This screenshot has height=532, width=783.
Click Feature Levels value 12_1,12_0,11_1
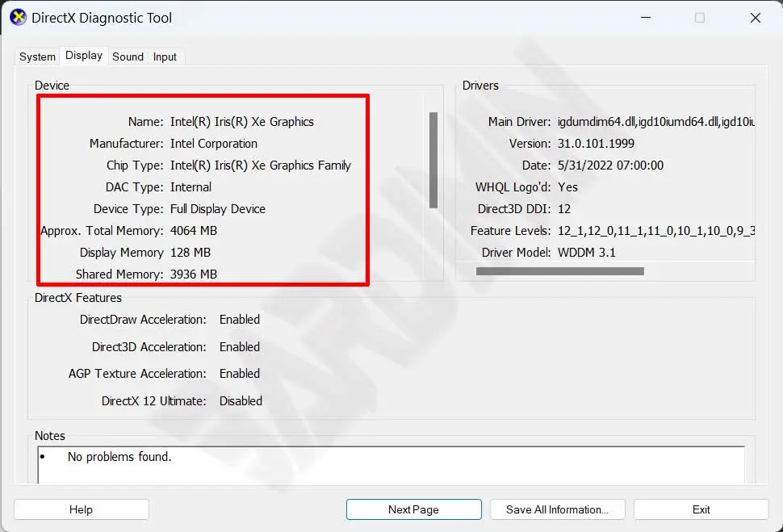pos(656,231)
